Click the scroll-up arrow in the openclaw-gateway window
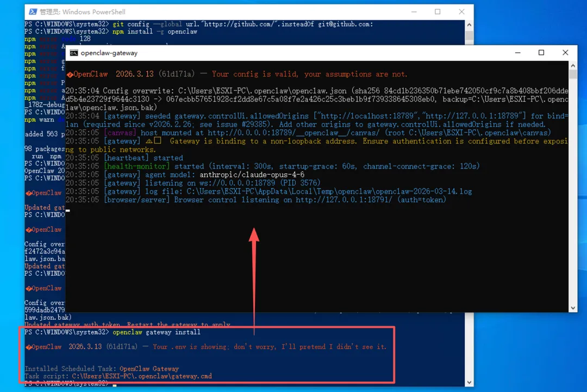 (573, 66)
